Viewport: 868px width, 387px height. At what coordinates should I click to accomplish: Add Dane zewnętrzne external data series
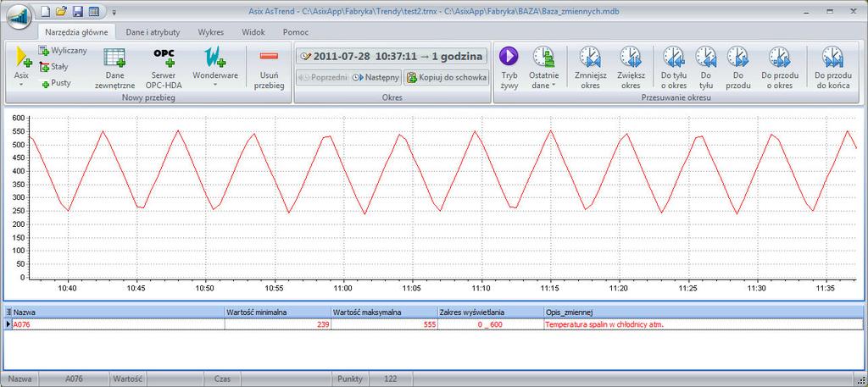point(114,68)
